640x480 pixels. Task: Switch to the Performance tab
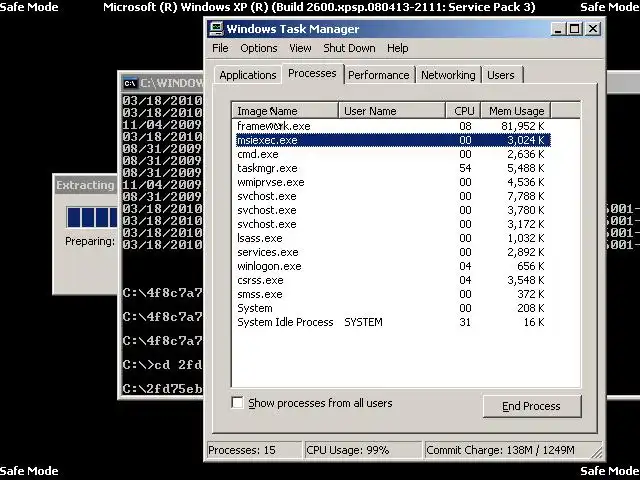[379, 75]
